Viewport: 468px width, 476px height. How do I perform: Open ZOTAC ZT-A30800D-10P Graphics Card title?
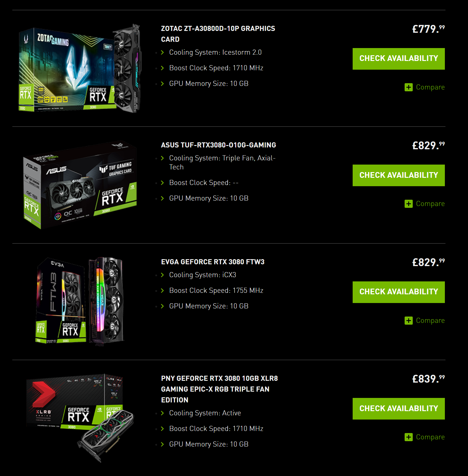click(218, 34)
